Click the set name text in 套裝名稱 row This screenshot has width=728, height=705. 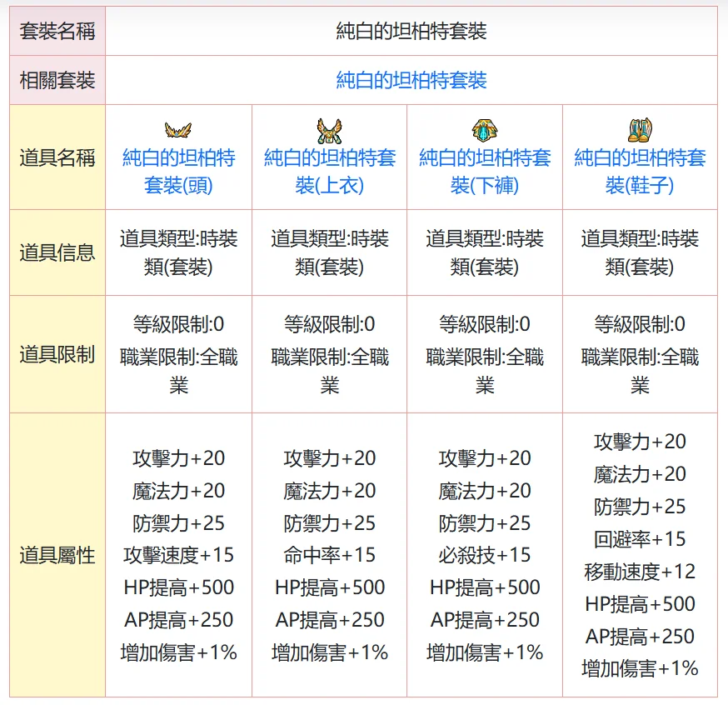[x=411, y=32]
